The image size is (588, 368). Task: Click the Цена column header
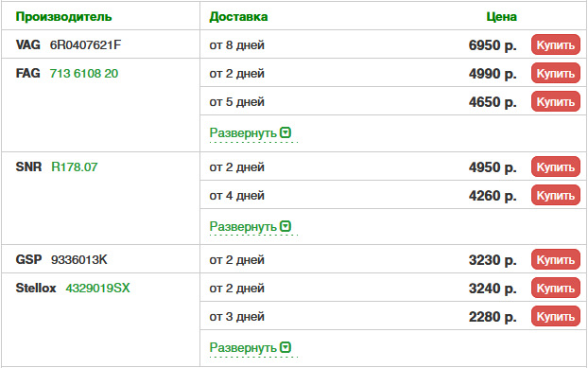[x=501, y=16]
